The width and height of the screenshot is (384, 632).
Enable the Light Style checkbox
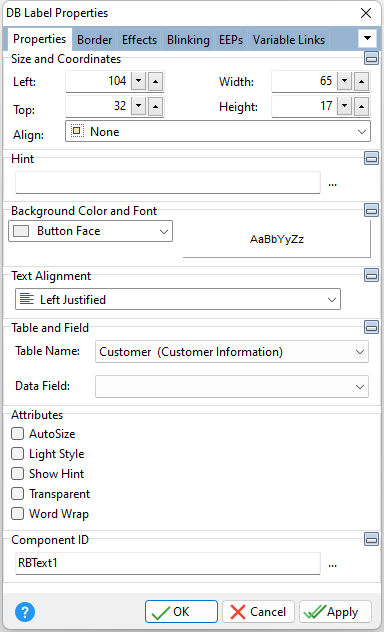[x=17, y=453]
